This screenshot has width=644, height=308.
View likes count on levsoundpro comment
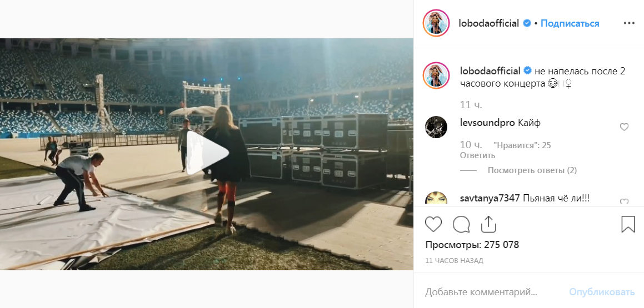(x=519, y=145)
